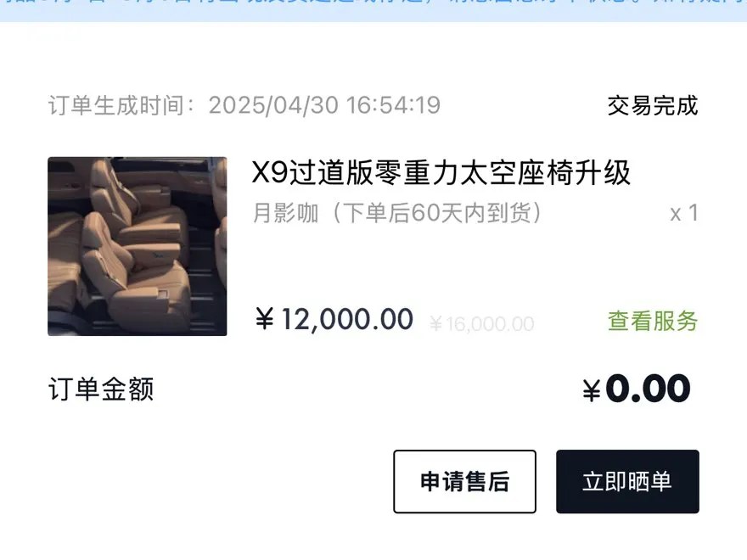Viewport: 747px width, 560px height.
Task: Select the X9过道版零重力太空座椅升级 product title
Action: (441, 173)
